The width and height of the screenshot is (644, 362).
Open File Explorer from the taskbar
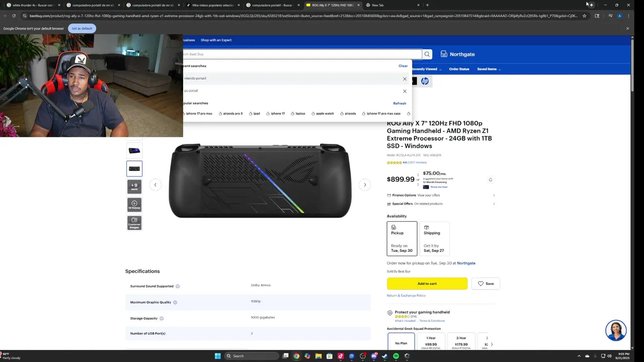(x=318, y=356)
